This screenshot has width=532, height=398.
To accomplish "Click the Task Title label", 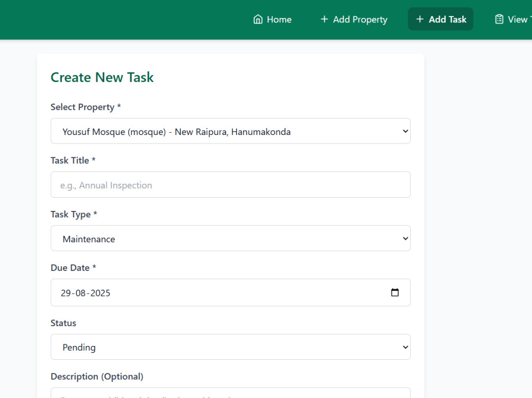I will point(73,160).
